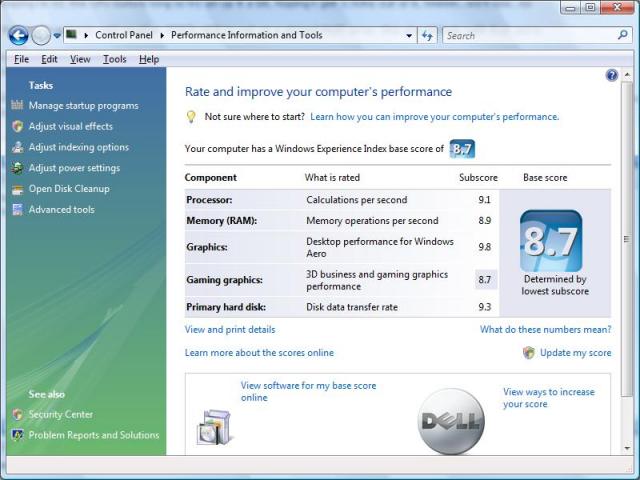The image size is (640, 480).
Task: Click the Adjust power settings icon
Action: (17, 168)
